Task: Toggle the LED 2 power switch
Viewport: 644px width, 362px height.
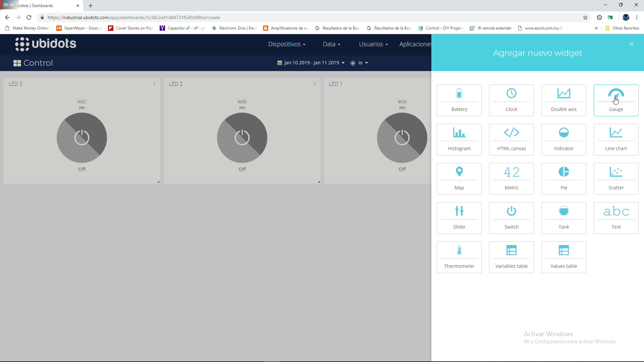Action: click(x=242, y=137)
